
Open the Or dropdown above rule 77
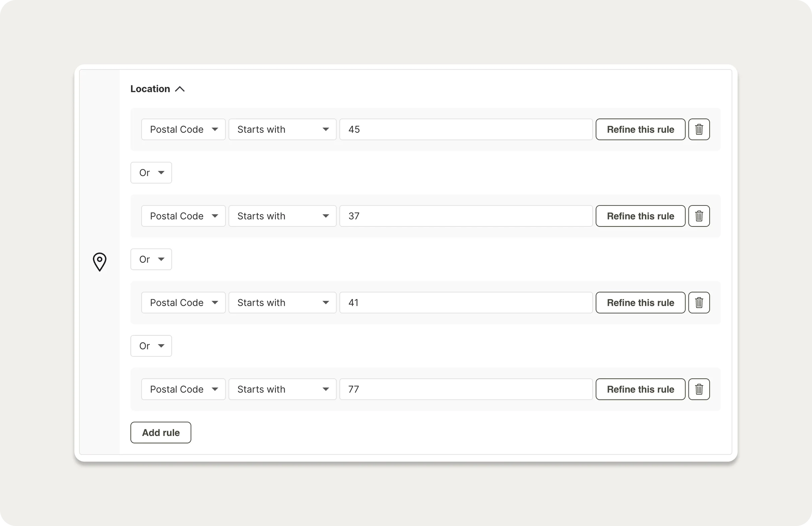coord(151,346)
